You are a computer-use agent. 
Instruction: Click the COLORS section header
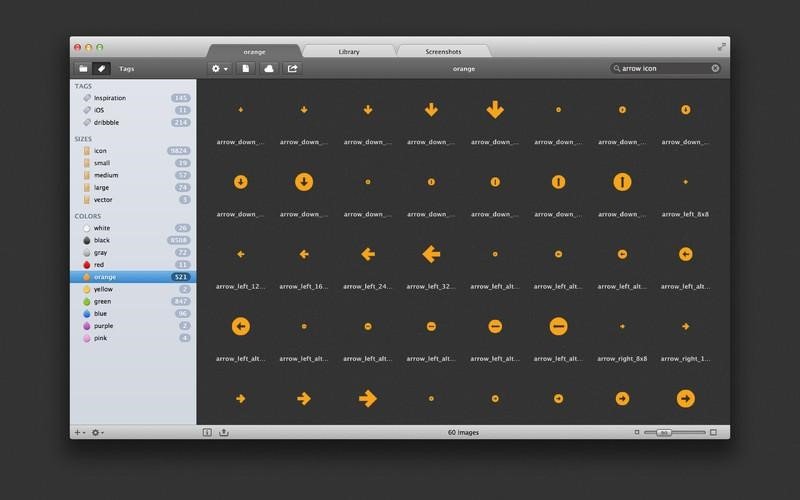(88, 216)
